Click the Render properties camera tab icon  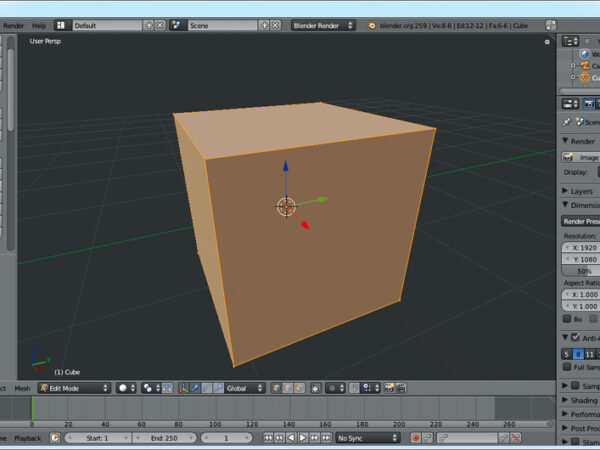[588, 103]
